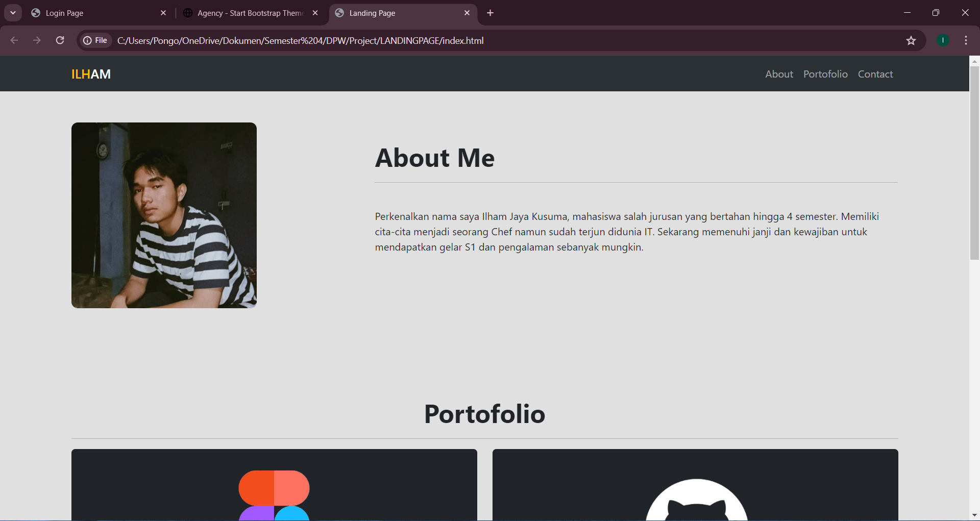
Task: Click the scrollbar down arrow
Action: (974, 515)
